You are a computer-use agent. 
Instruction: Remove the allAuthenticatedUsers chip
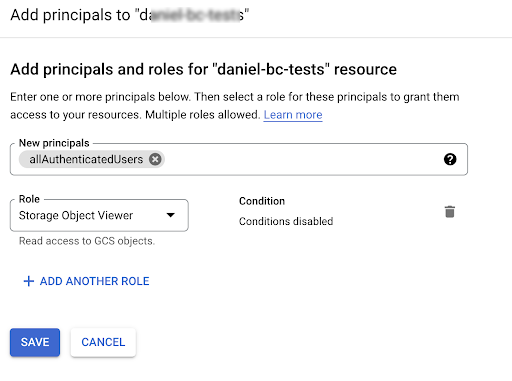155,159
